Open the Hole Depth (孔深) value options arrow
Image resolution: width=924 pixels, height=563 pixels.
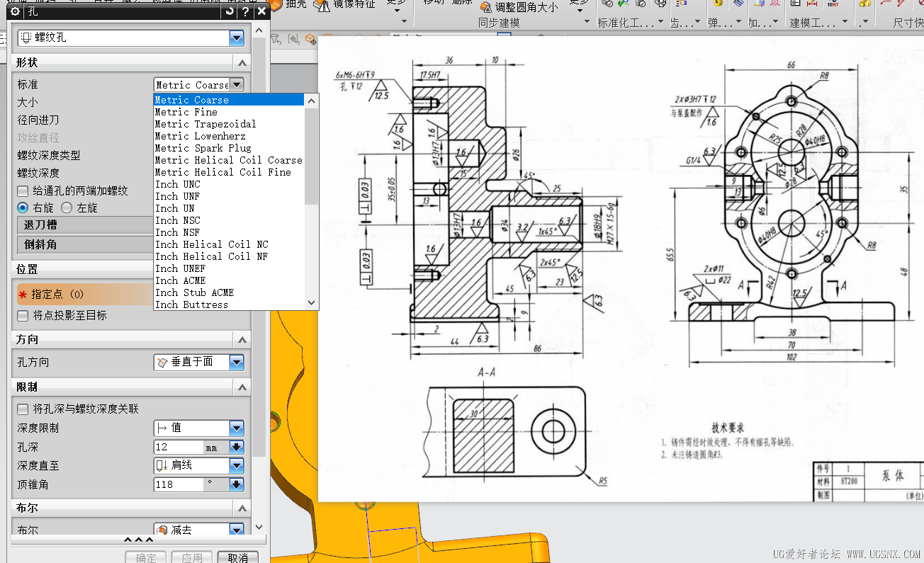237,447
